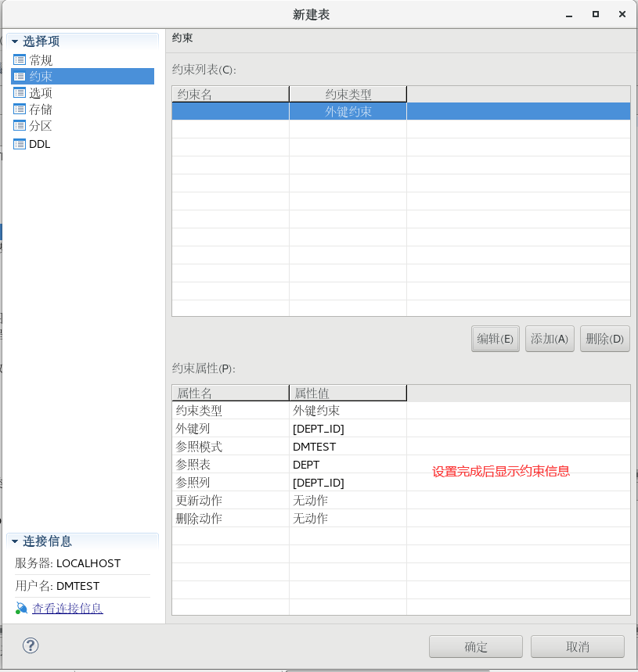Collapse the 连接信息 section
638x672 pixels.
pyautogui.click(x=13, y=541)
